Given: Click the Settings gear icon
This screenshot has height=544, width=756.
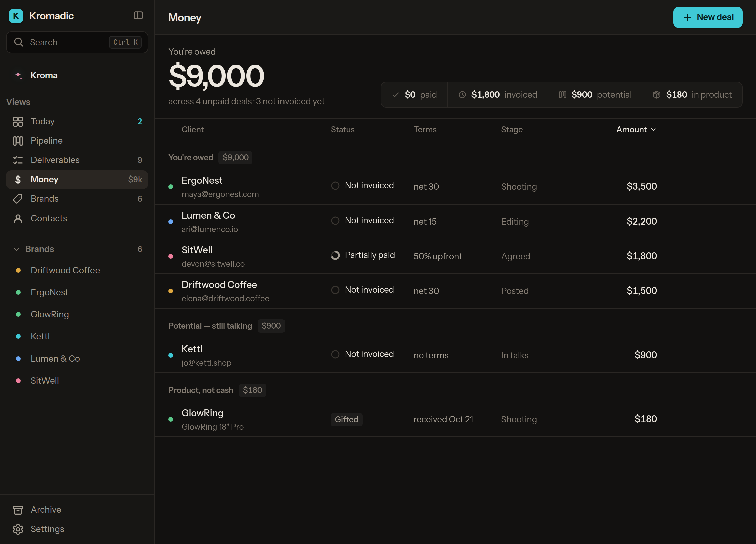Looking at the screenshot, I should point(18,529).
